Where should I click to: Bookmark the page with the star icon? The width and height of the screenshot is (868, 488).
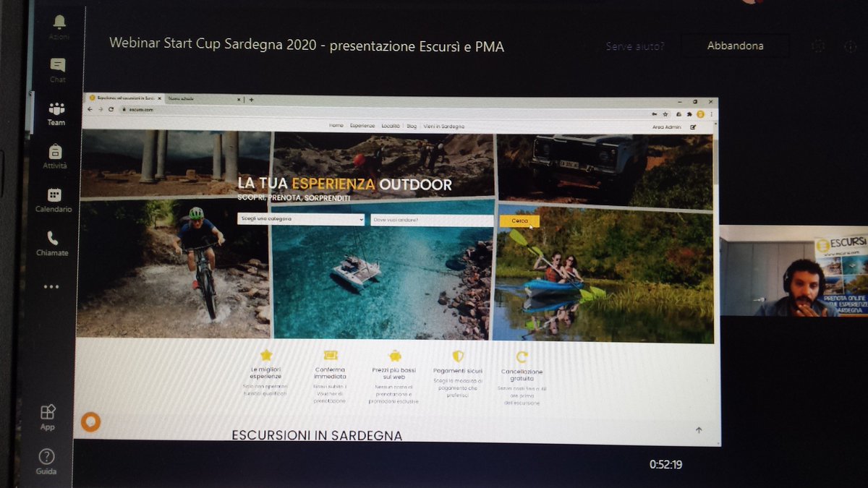tap(665, 114)
